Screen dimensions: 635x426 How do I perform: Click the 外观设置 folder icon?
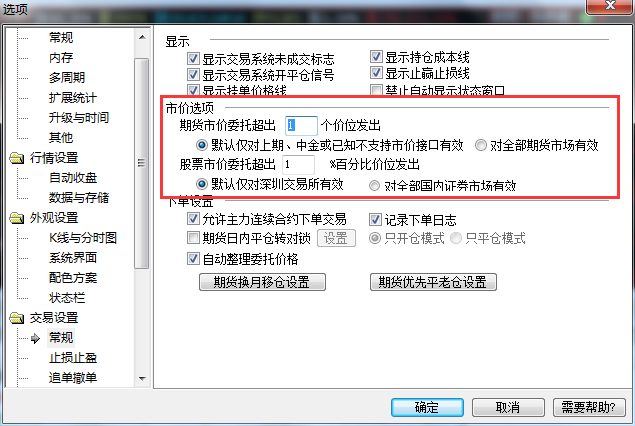click(x=17, y=218)
